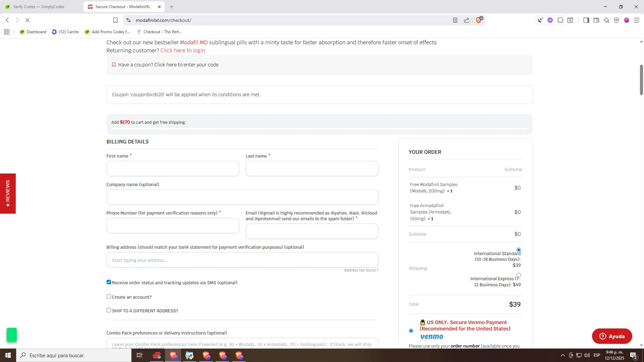
Task: Open a new browser tab
Action: coord(172,7)
